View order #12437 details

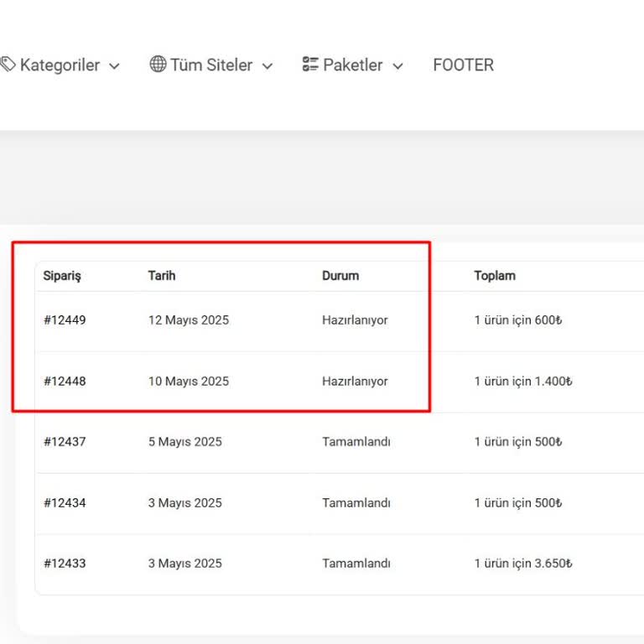click(x=65, y=442)
